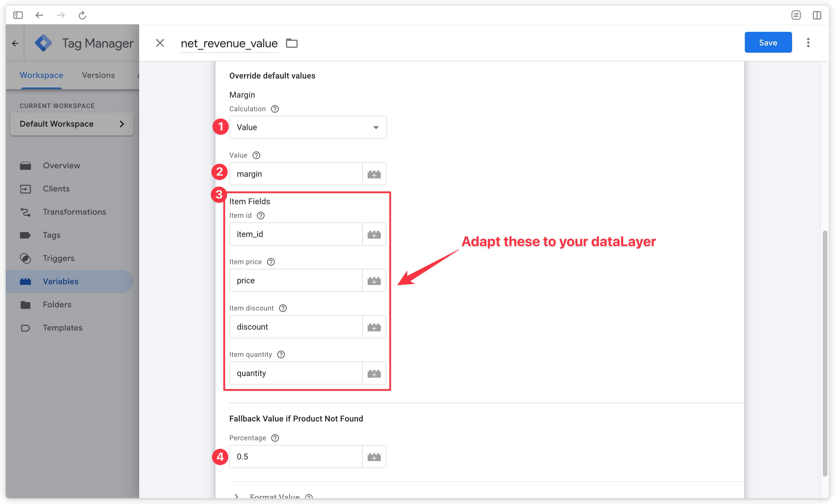Image resolution: width=835 pixels, height=504 pixels.
Task: Toggle the split view icon
Action: [x=817, y=15]
